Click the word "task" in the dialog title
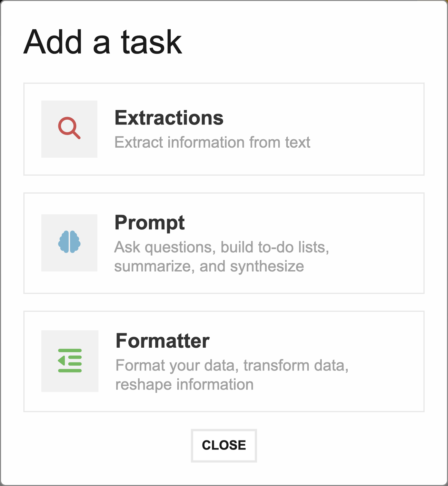 pos(151,42)
